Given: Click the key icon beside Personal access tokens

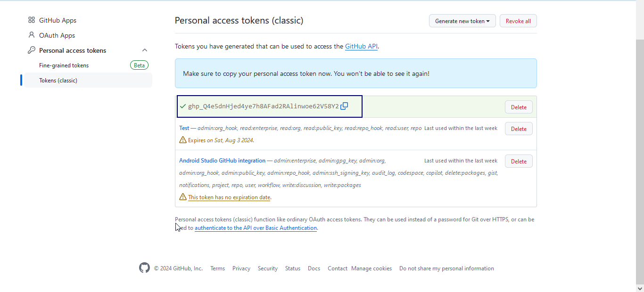Looking at the screenshot, I should 32,50.
